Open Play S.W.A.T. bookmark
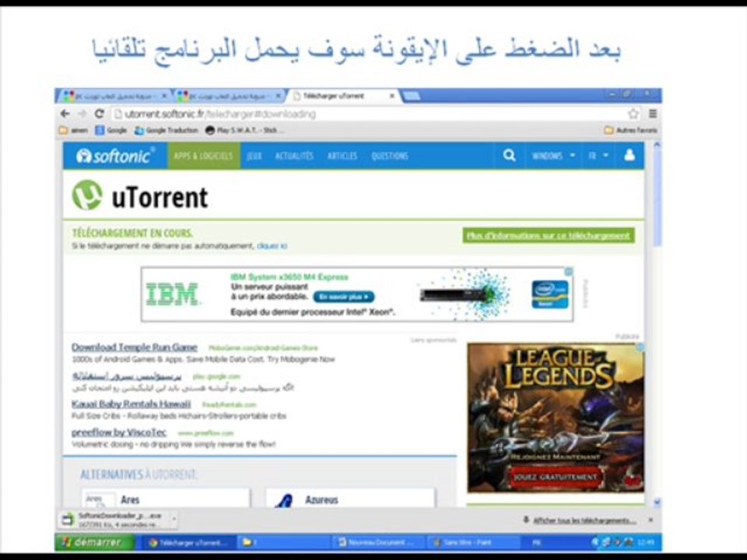The height and width of the screenshot is (560, 747). [x=244, y=130]
